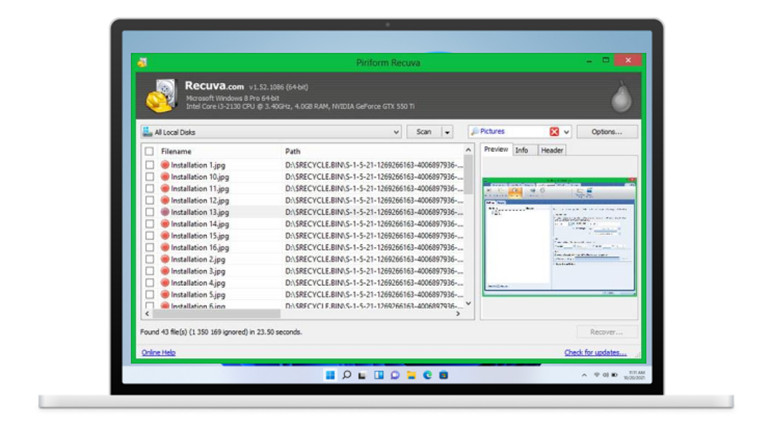Check the box for Installation 10.jpg
Screen dimensions: 770x428
point(149,177)
